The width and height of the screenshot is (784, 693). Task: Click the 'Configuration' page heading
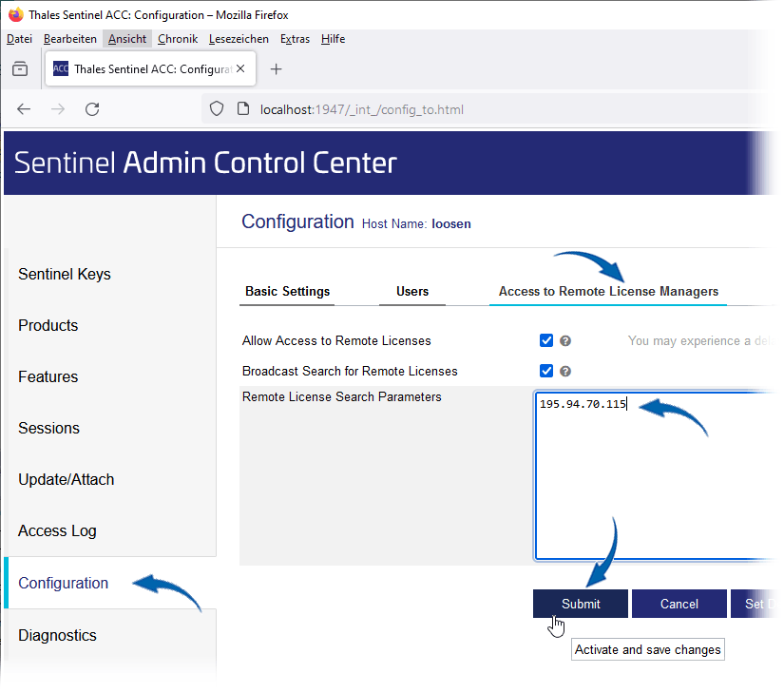coord(297,221)
